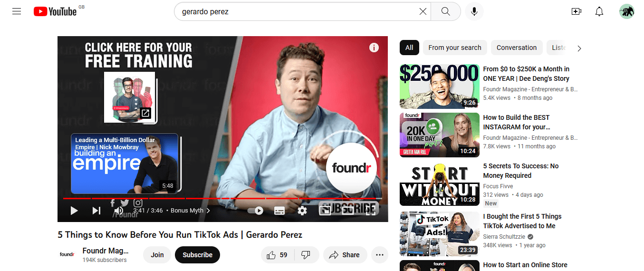Toggle theater mode view
644x271 pixels.
tap(348, 211)
